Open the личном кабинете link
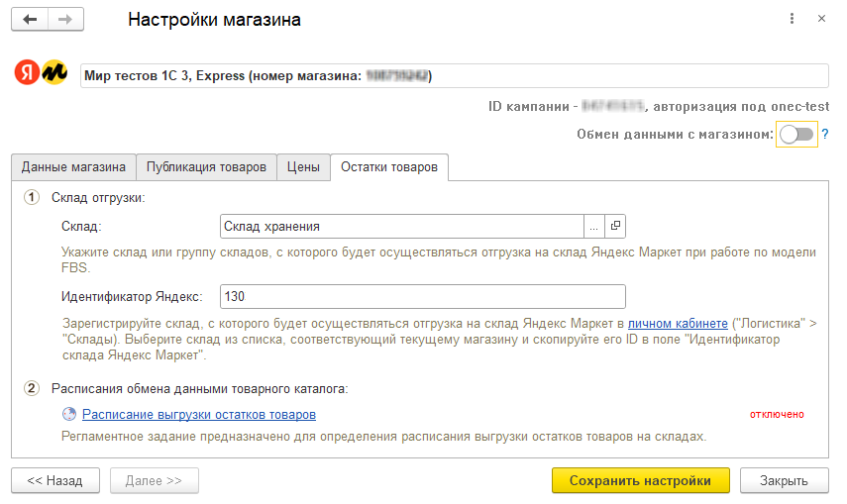The image size is (847, 504). (665, 324)
